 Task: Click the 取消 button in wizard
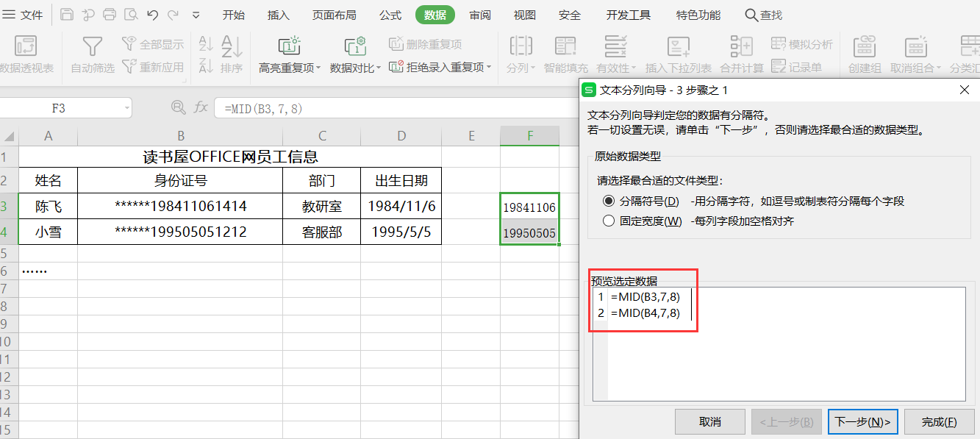[710, 421]
